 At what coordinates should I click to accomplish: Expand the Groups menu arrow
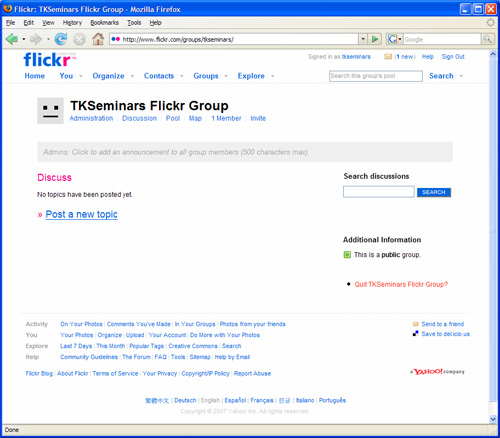[226, 76]
